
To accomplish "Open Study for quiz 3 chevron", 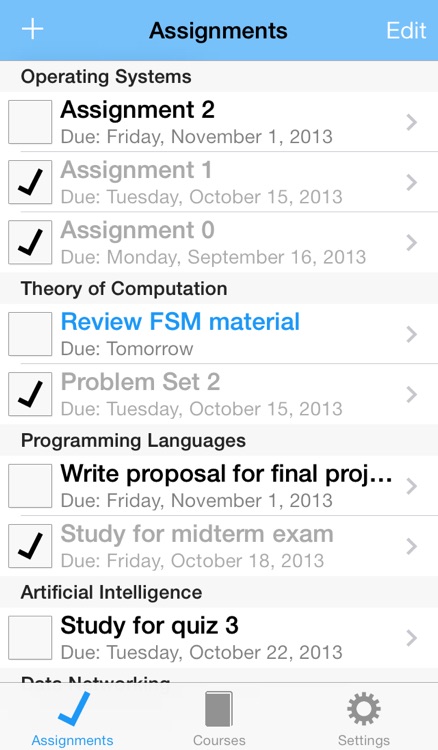I will (x=412, y=638).
